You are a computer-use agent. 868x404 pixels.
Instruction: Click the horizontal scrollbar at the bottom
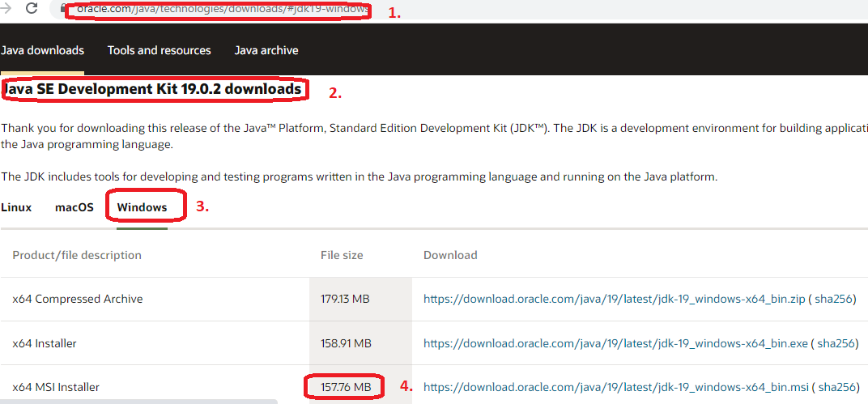[138, 402]
